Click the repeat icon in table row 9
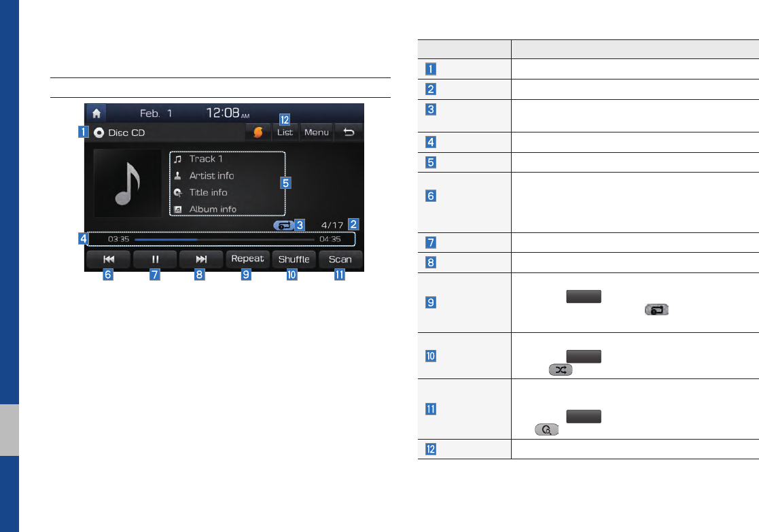Image resolution: width=759 pixels, height=532 pixels. click(657, 310)
